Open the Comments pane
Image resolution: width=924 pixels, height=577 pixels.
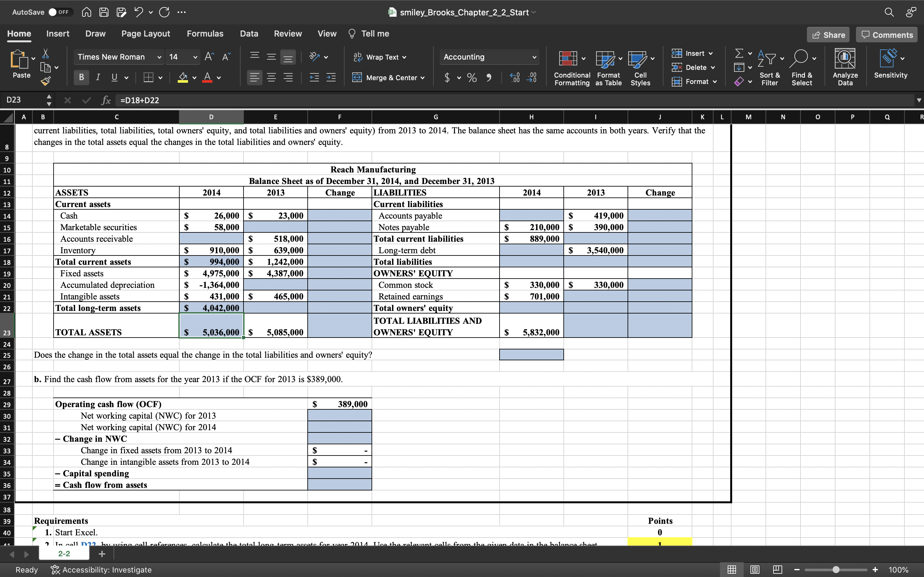(x=886, y=34)
